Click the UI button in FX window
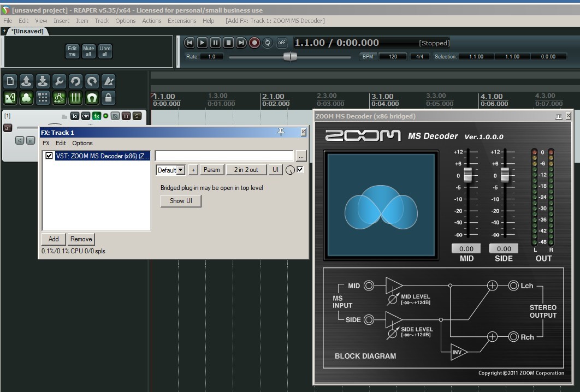 pyautogui.click(x=276, y=170)
